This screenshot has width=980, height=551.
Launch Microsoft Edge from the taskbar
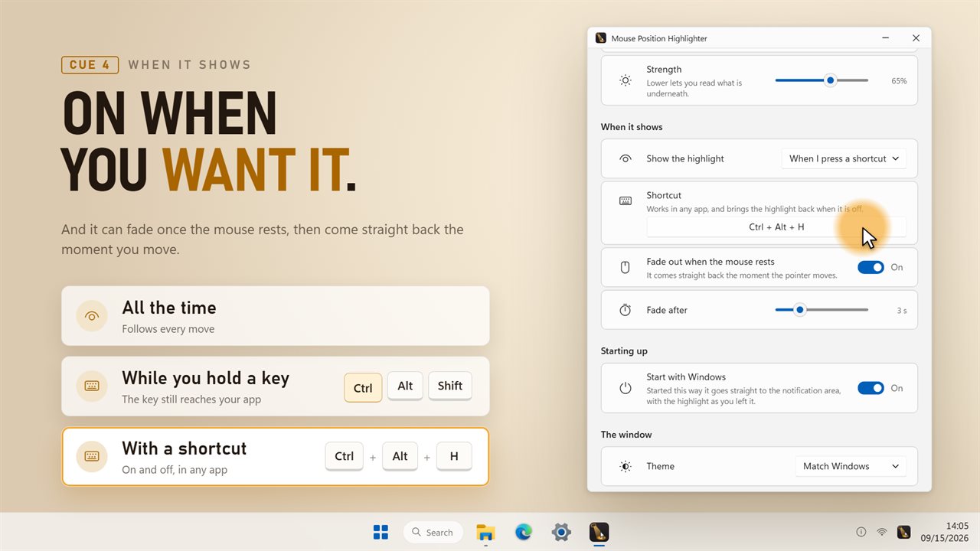tap(524, 532)
